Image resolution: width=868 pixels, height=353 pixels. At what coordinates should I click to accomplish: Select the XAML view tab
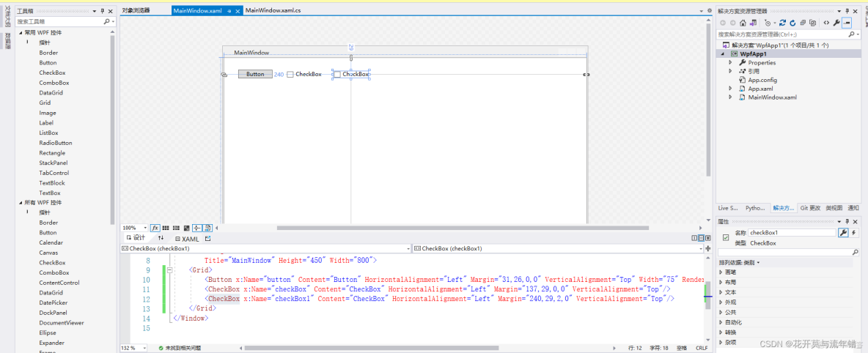pos(187,239)
